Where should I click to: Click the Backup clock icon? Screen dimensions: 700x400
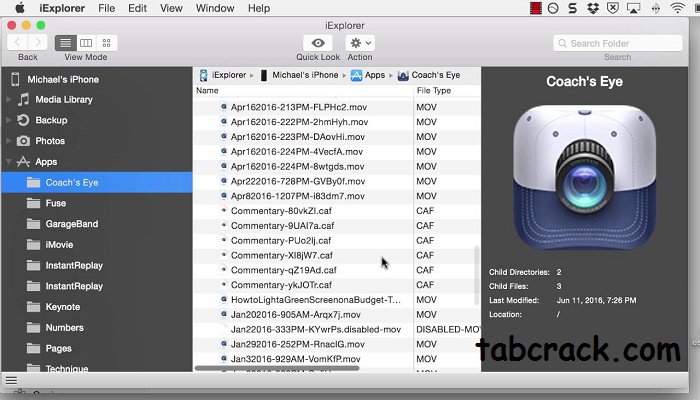click(23, 120)
